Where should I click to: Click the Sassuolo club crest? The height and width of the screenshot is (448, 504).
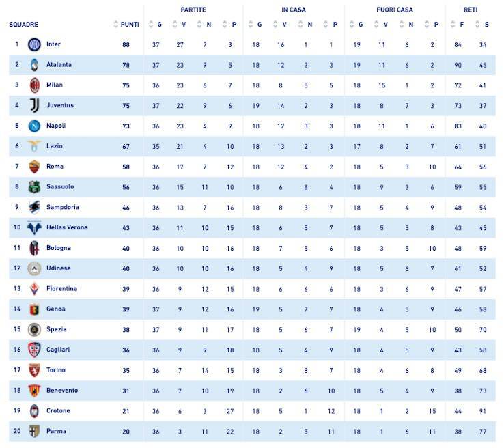[34, 187]
